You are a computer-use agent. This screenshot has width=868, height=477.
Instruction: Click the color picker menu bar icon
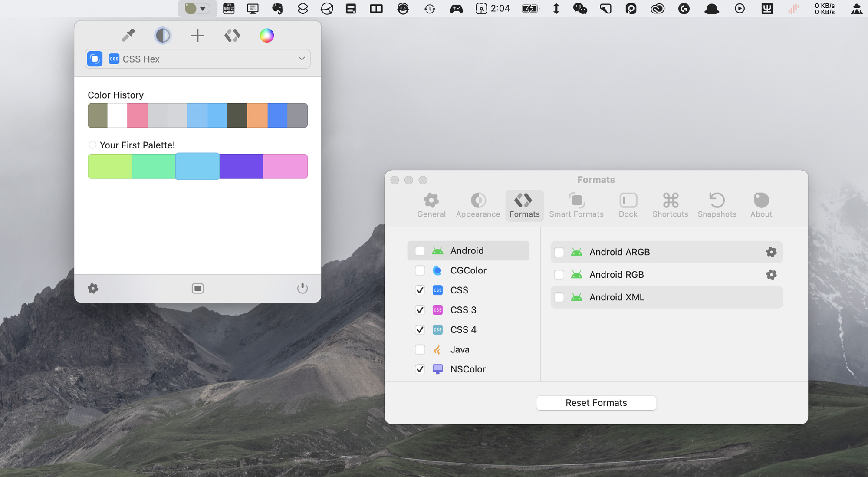[x=191, y=8]
